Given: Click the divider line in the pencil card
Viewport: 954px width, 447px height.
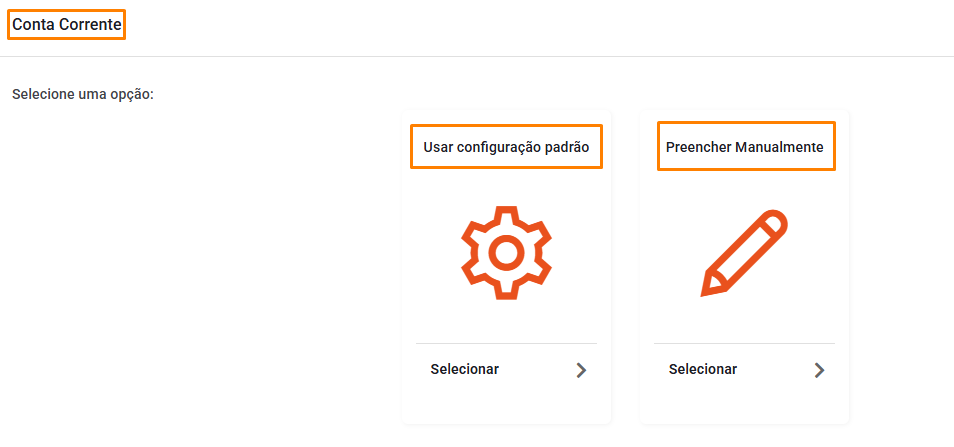Looking at the screenshot, I should pyautogui.click(x=744, y=344).
